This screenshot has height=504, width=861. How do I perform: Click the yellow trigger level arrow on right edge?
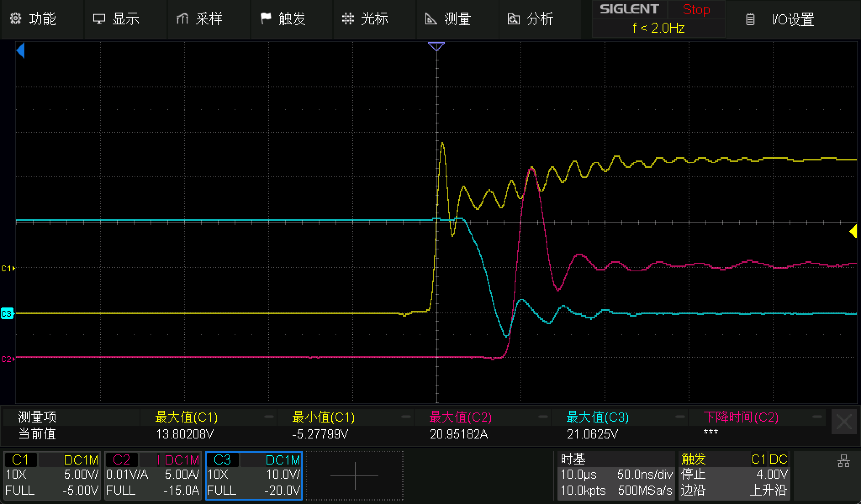pyautogui.click(x=853, y=231)
